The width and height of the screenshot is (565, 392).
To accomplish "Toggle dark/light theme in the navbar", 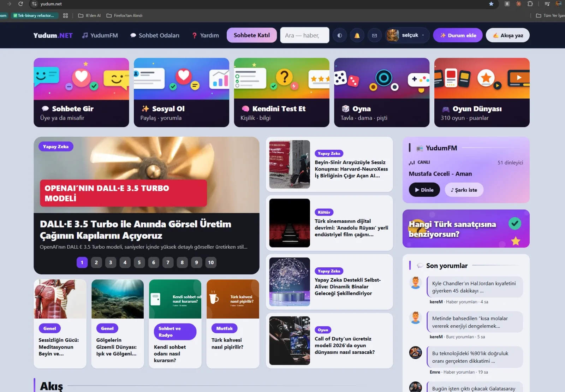I will click(340, 35).
